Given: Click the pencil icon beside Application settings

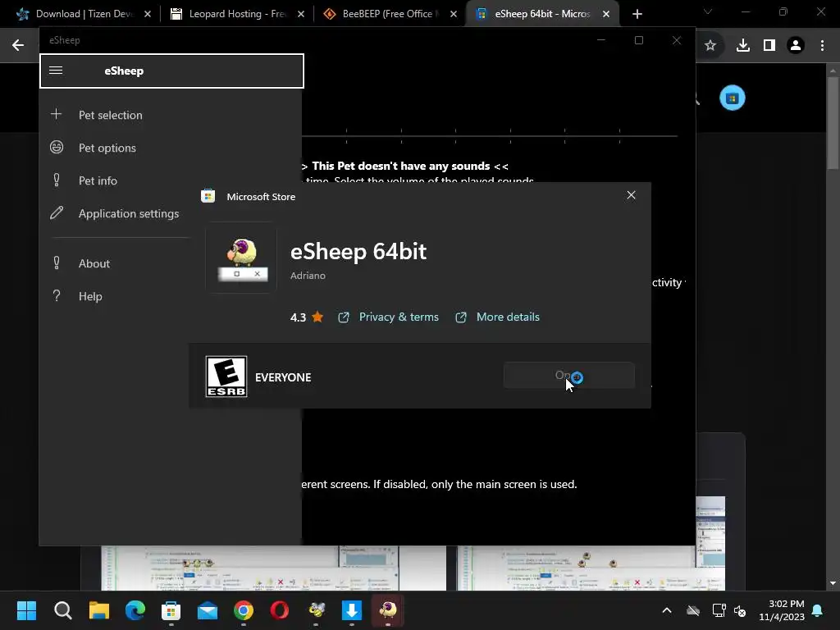Looking at the screenshot, I should click(x=57, y=212).
